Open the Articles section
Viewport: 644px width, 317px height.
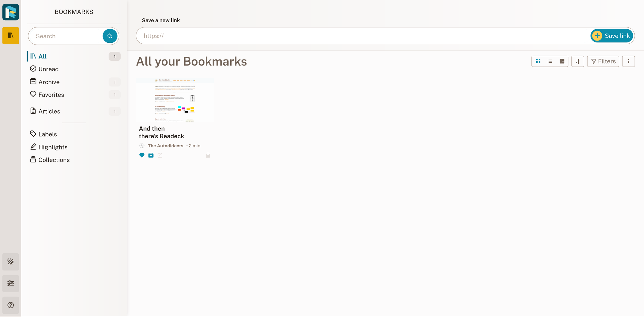[x=49, y=111]
